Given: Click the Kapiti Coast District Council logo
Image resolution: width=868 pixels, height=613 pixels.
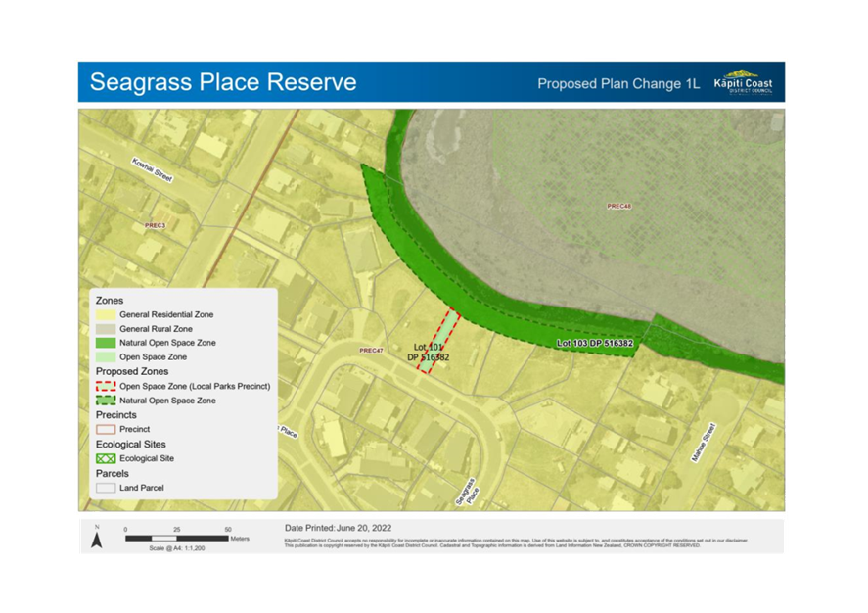Looking at the screenshot, I should point(743,82).
